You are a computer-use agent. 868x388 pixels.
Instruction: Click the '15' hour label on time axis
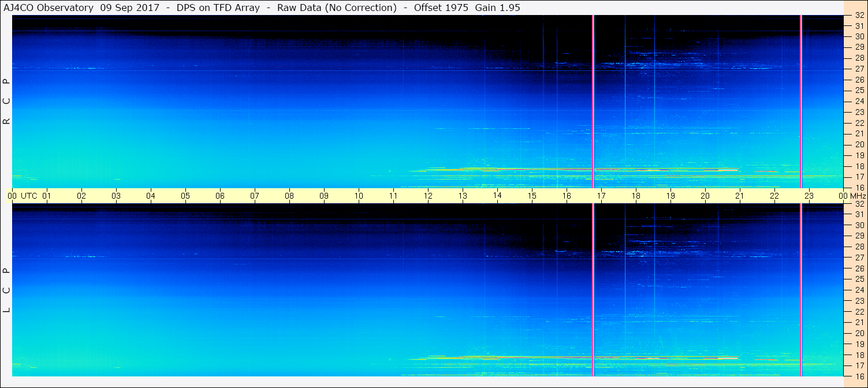click(532, 196)
